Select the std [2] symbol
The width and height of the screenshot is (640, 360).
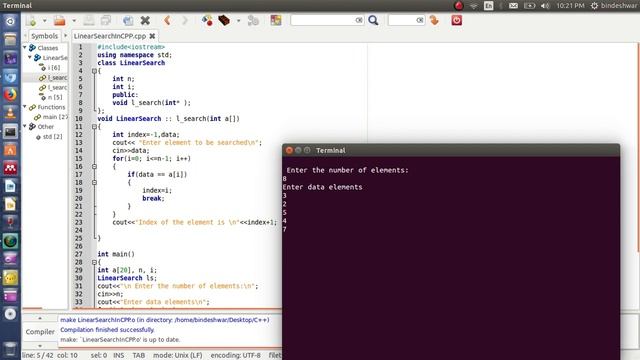53,137
